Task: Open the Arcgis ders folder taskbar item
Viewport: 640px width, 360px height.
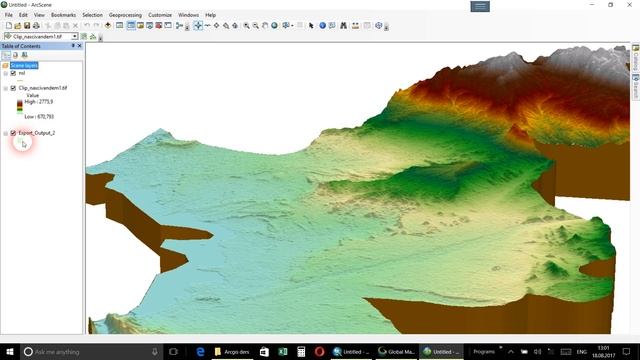Action: coord(232,351)
